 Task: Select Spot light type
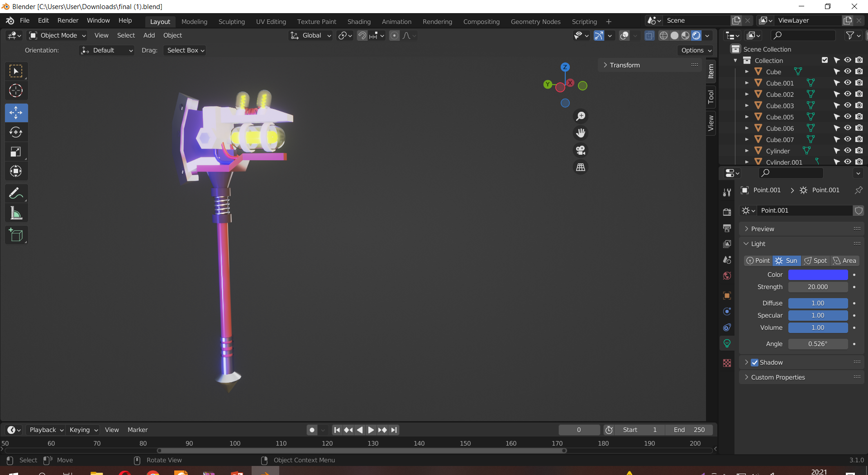(x=816, y=261)
